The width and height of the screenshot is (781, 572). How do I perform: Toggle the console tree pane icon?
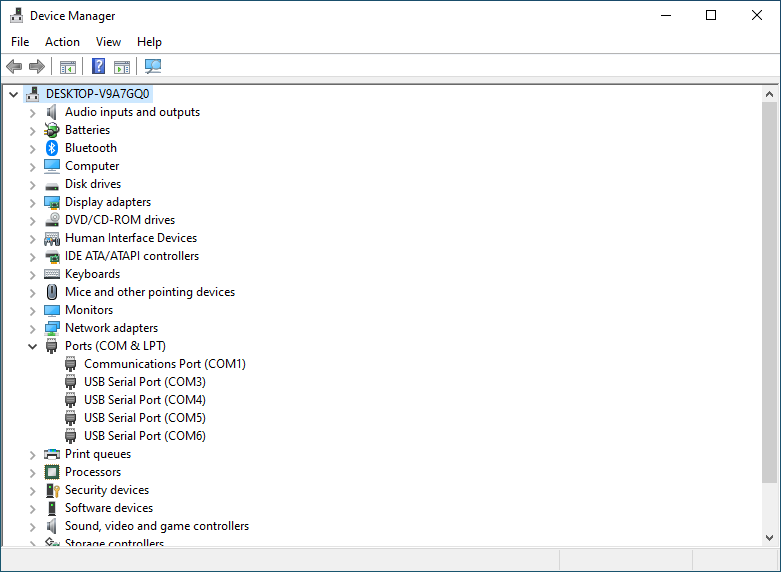pos(68,66)
